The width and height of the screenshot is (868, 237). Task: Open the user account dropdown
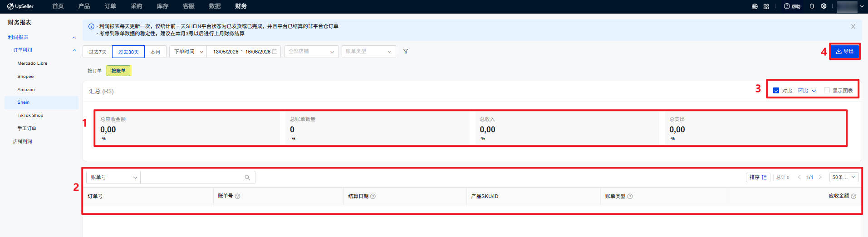[x=850, y=6]
